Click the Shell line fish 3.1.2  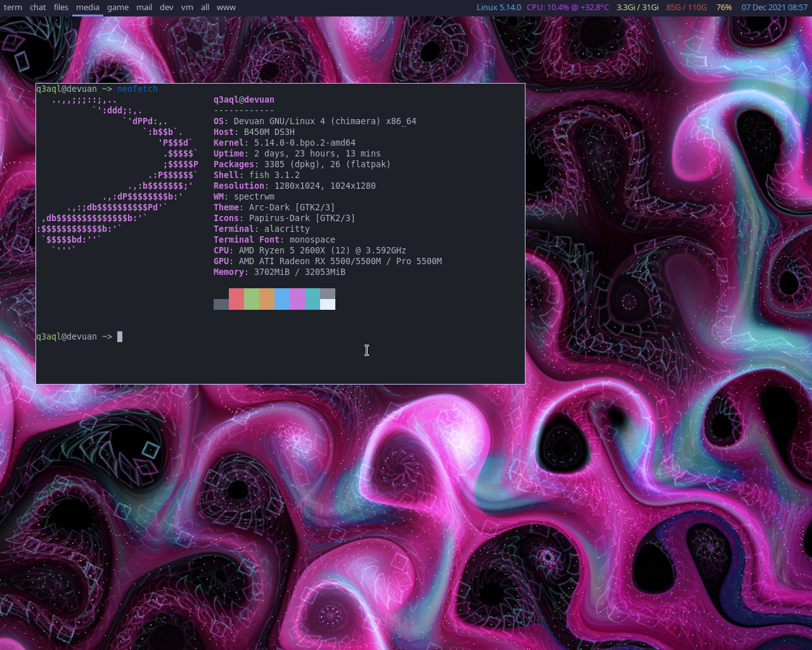[257, 175]
